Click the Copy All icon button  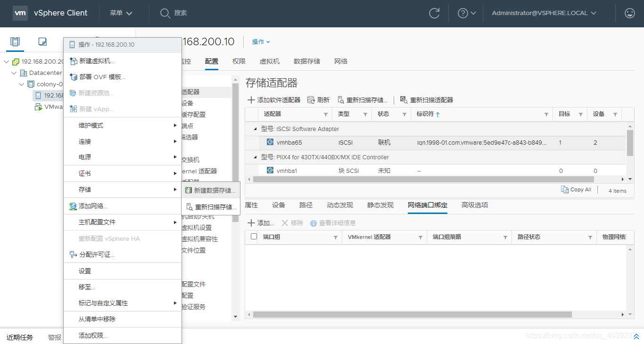576,189
